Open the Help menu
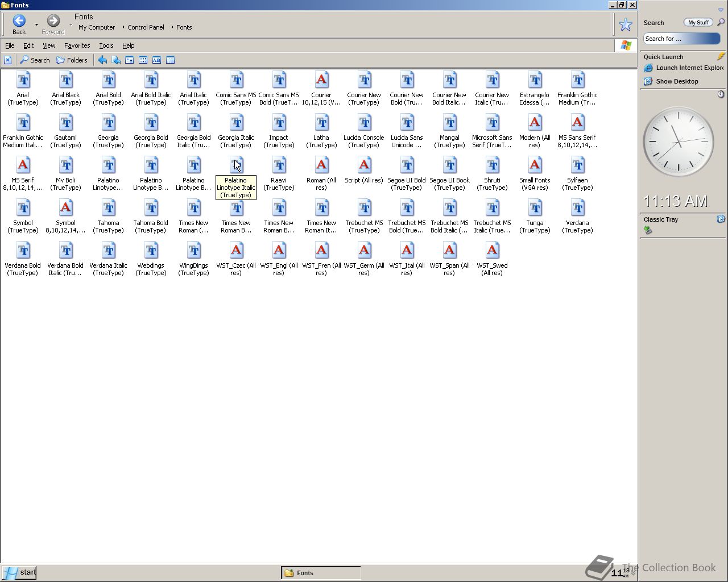 (129, 45)
